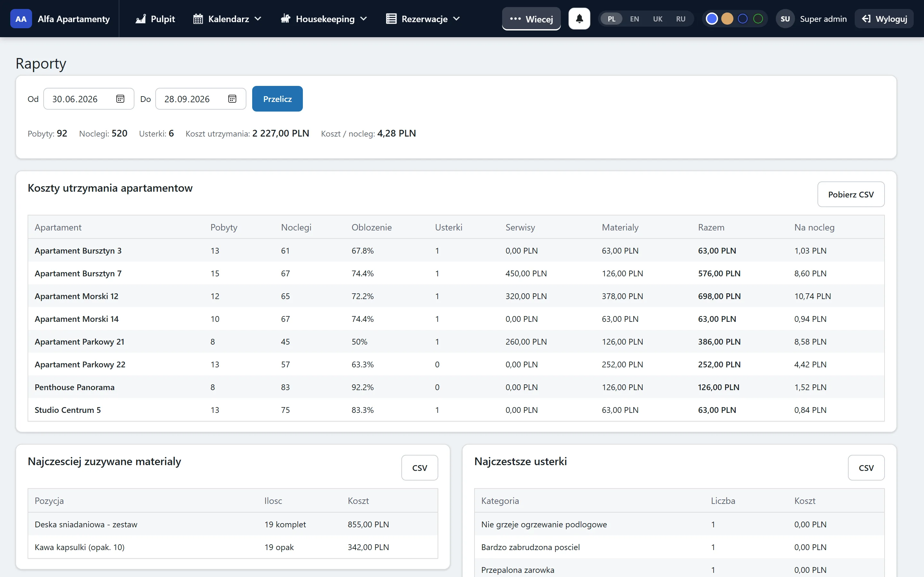The width and height of the screenshot is (924, 577).
Task: Expand the Housekeeping dropdown menu
Action: (x=324, y=19)
